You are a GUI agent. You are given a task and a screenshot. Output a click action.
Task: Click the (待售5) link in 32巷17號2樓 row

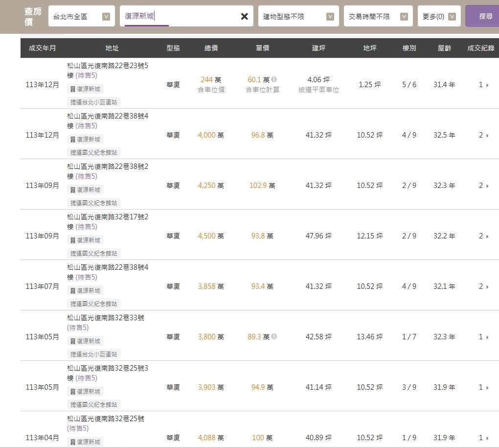[86, 227]
